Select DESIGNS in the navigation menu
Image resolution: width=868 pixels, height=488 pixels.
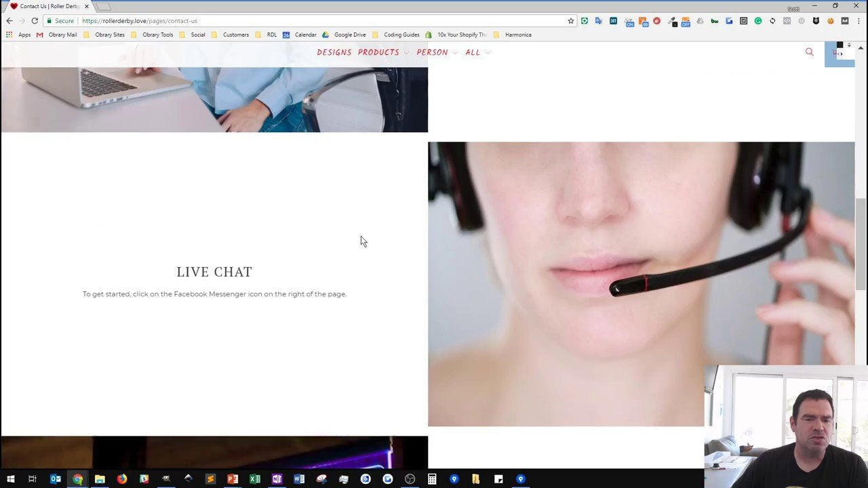point(335,52)
